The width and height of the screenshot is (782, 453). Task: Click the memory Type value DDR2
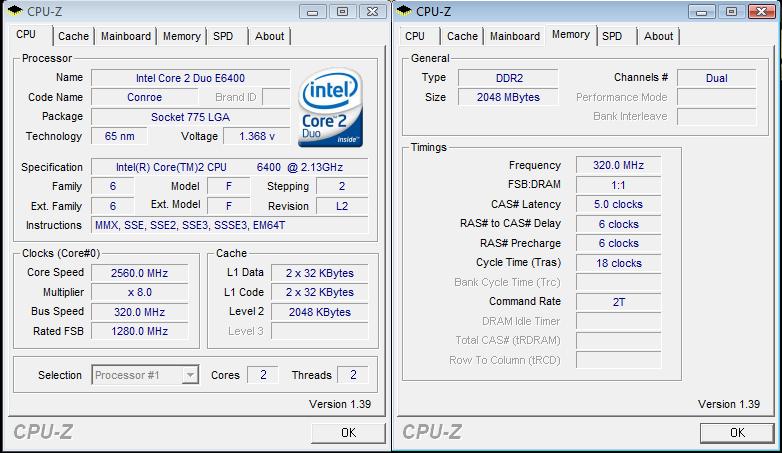pyautogui.click(x=509, y=78)
